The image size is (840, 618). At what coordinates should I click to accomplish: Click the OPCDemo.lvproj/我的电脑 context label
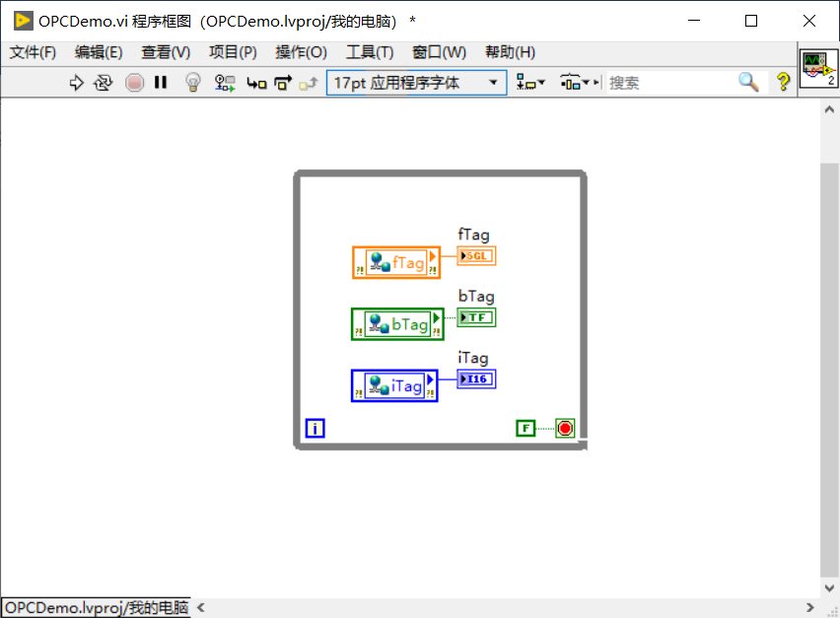[97, 608]
